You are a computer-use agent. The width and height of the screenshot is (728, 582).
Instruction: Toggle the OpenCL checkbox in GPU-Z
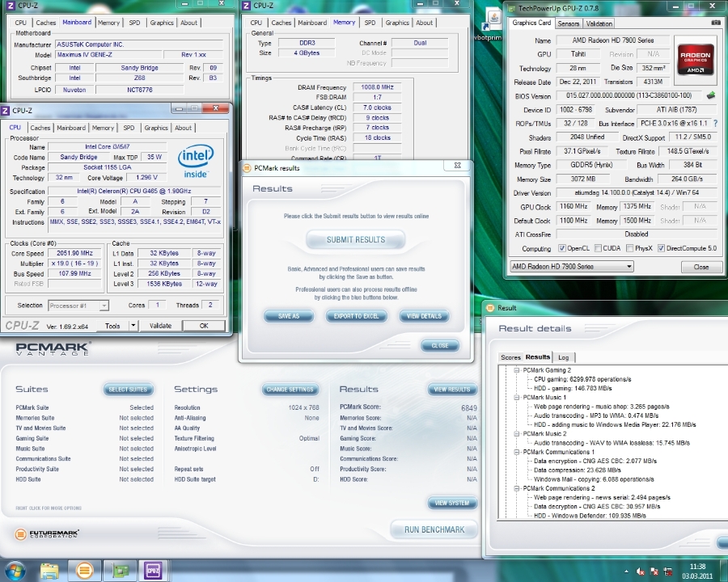coord(562,248)
